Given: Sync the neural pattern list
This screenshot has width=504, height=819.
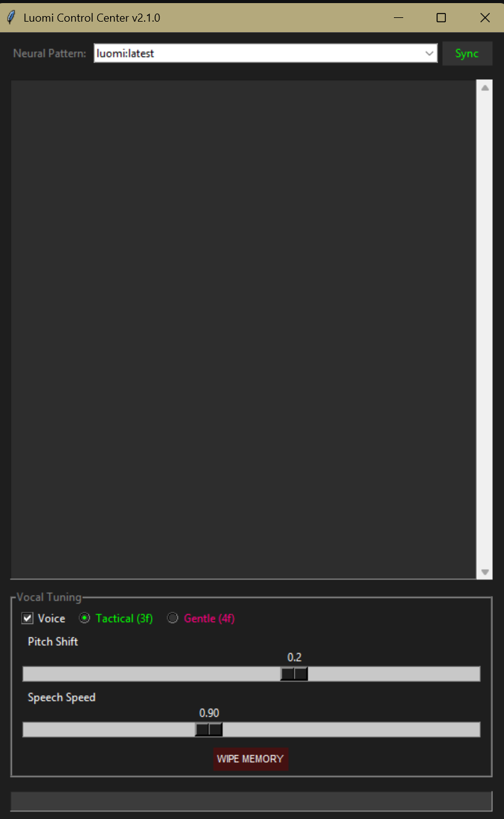Looking at the screenshot, I should pyautogui.click(x=467, y=53).
